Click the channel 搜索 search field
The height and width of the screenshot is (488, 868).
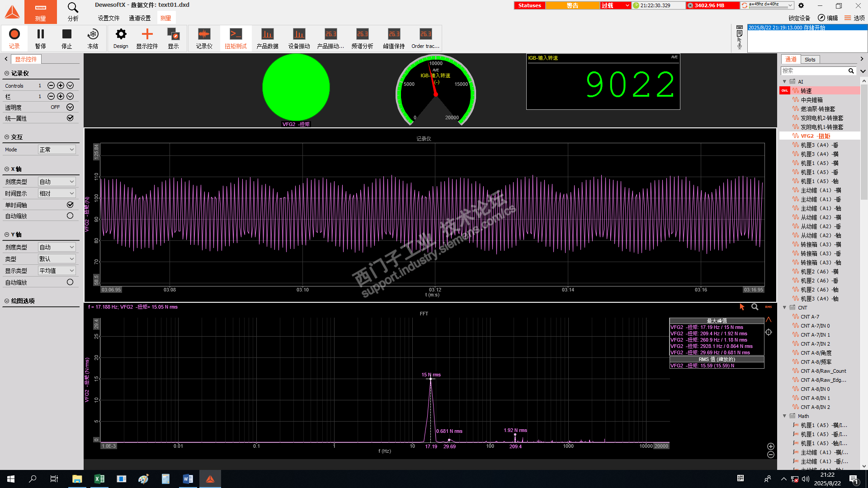[814, 71]
